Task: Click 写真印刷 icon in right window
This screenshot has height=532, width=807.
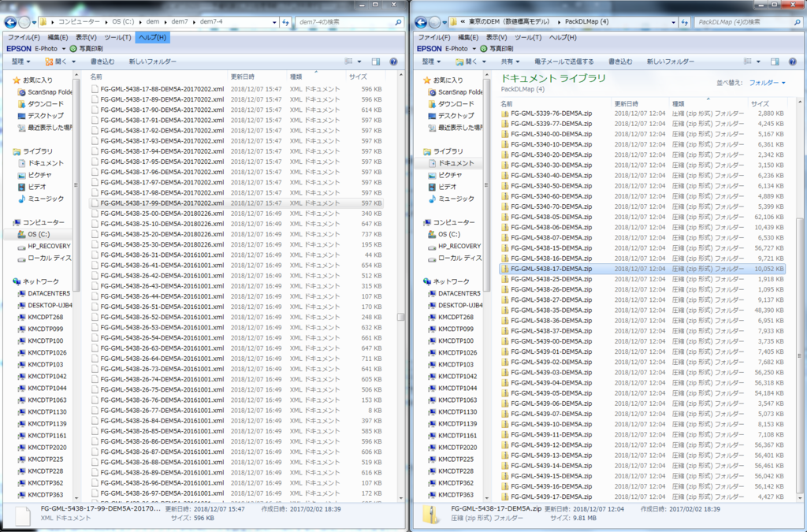Action: coord(484,49)
